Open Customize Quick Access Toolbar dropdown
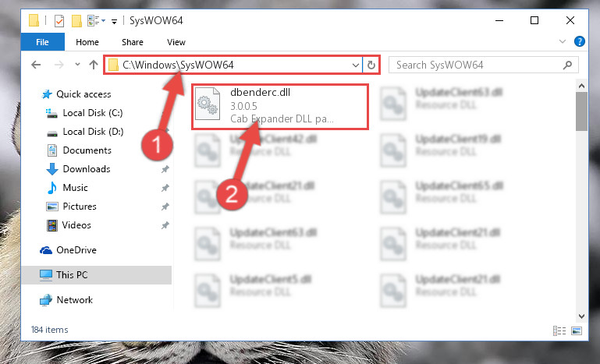This screenshot has height=364, width=600. [x=114, y=21]
